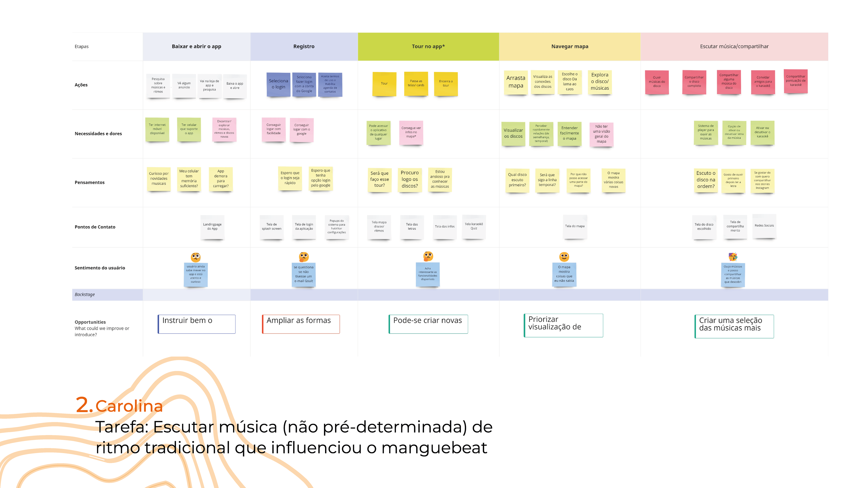The height and width of the screenshot is (488, 868).
Task: Click the 'Tour no app*' green header
Action: (428, 47)
